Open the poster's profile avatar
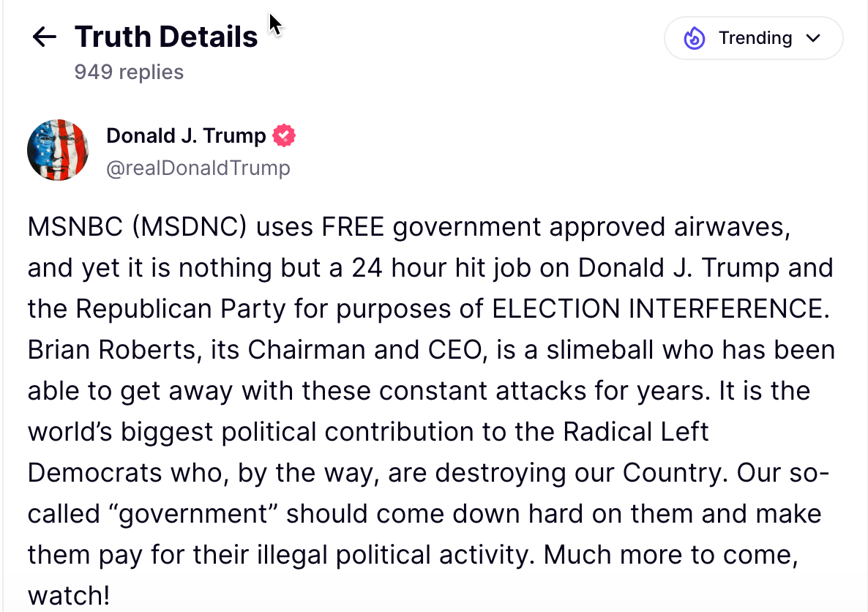Viewport: 868px width, 612px height. click(58, 150)
